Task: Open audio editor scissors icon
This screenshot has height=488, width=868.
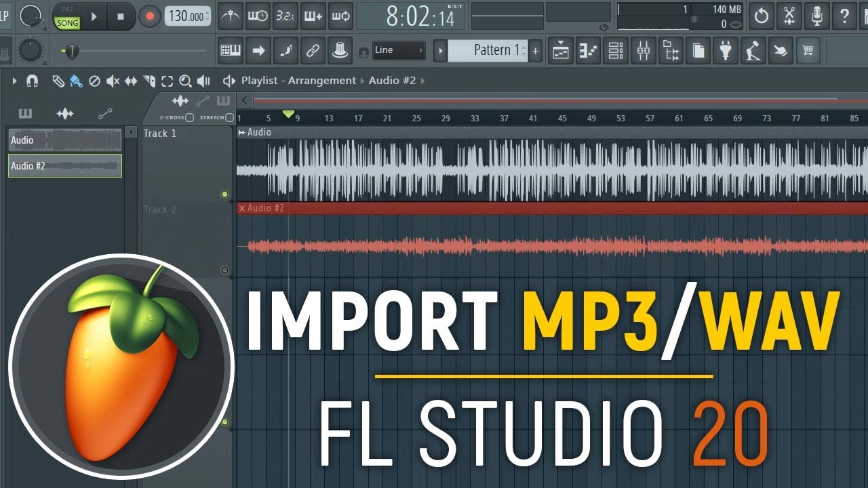Action: point(789,16)
